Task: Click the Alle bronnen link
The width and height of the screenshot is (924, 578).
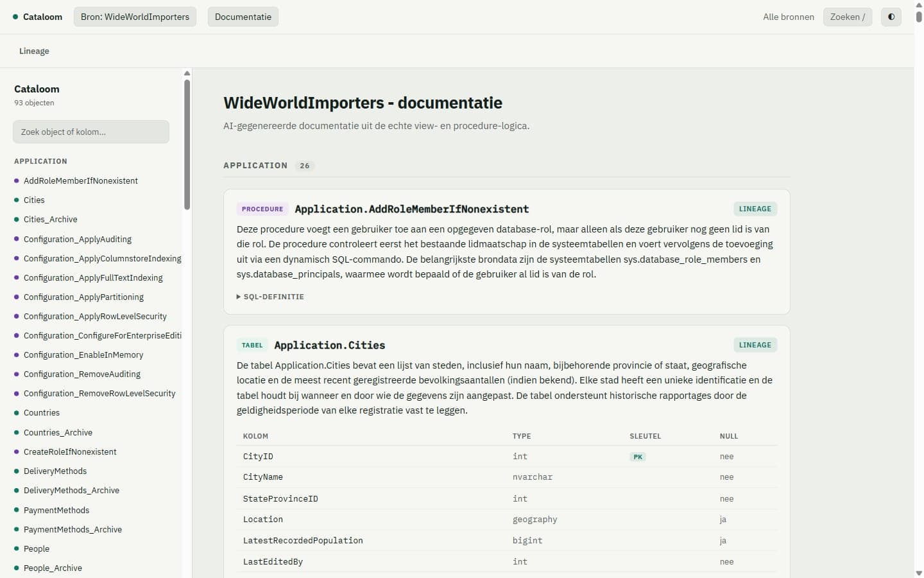Action: pos(789,17)
